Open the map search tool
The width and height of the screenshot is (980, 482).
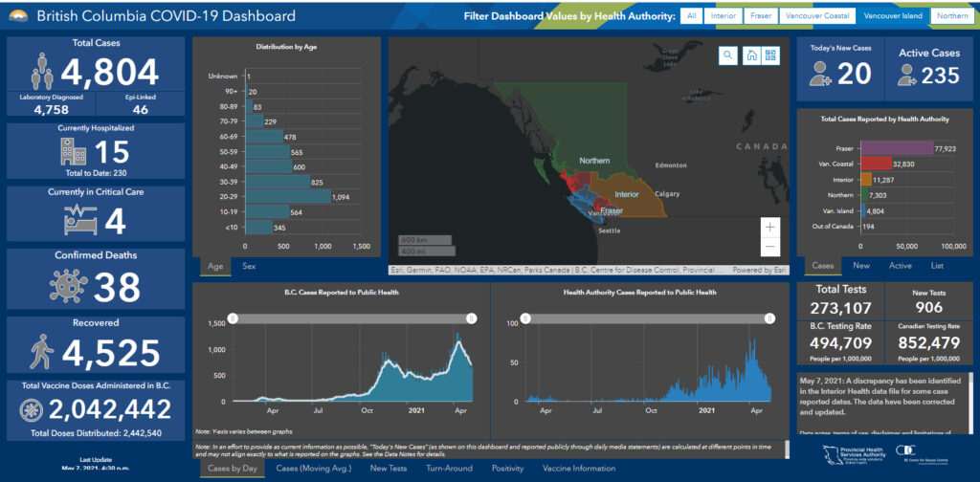pyautogui.click(x=729, y=55)
